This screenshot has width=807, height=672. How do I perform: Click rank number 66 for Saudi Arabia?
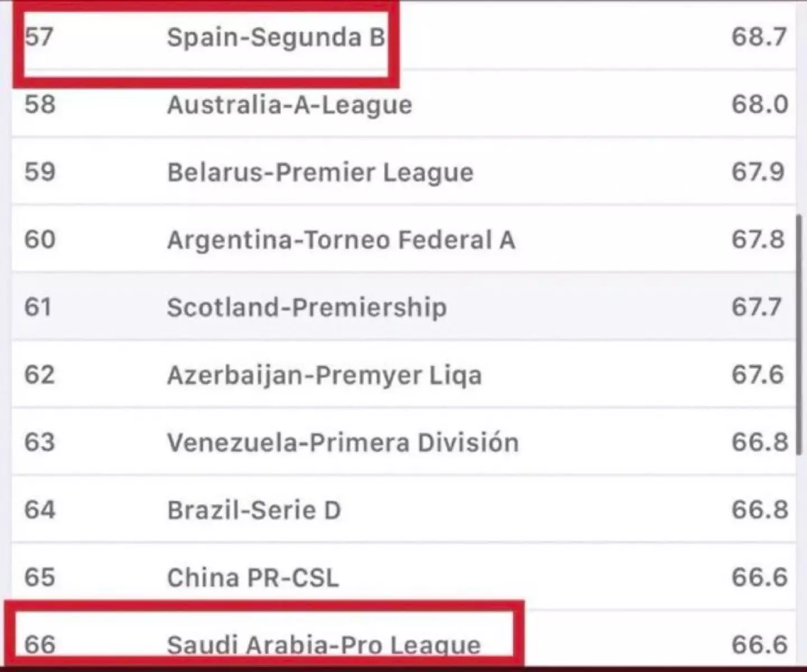tap(40, 645)
